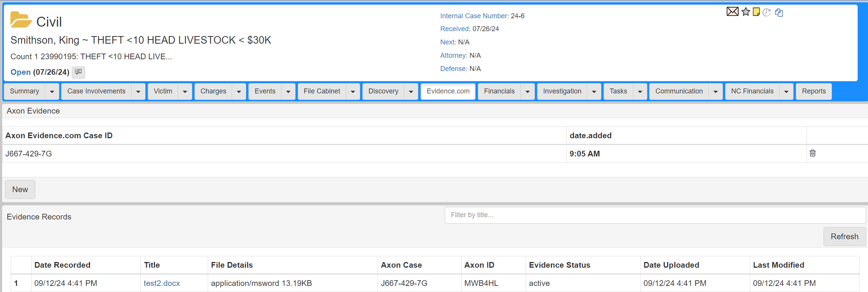This screenshot has height=292, width=868.
Task: Go to the Discovery tab
Action: 384,92
